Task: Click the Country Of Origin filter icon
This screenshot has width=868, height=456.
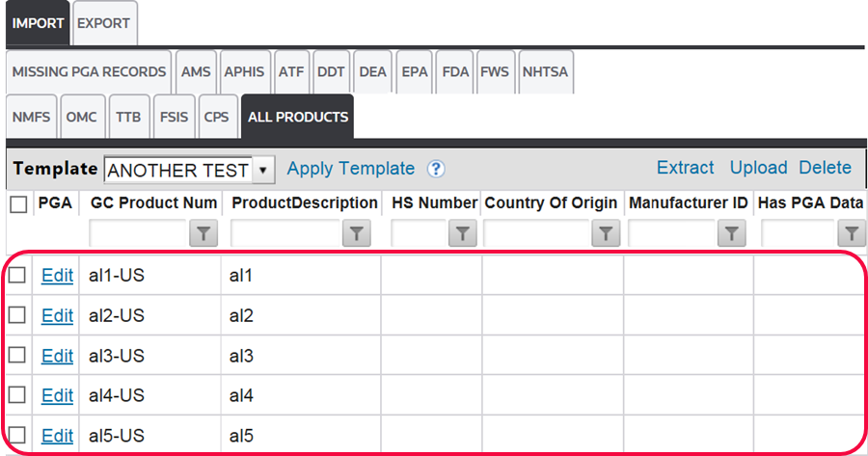Action: 605,232
